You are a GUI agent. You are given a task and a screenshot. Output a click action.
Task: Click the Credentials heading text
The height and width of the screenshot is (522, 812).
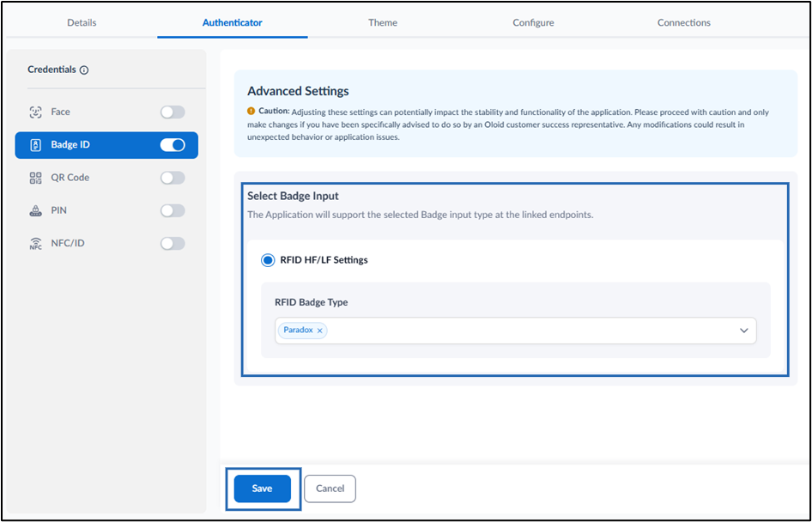pos(52,70)
